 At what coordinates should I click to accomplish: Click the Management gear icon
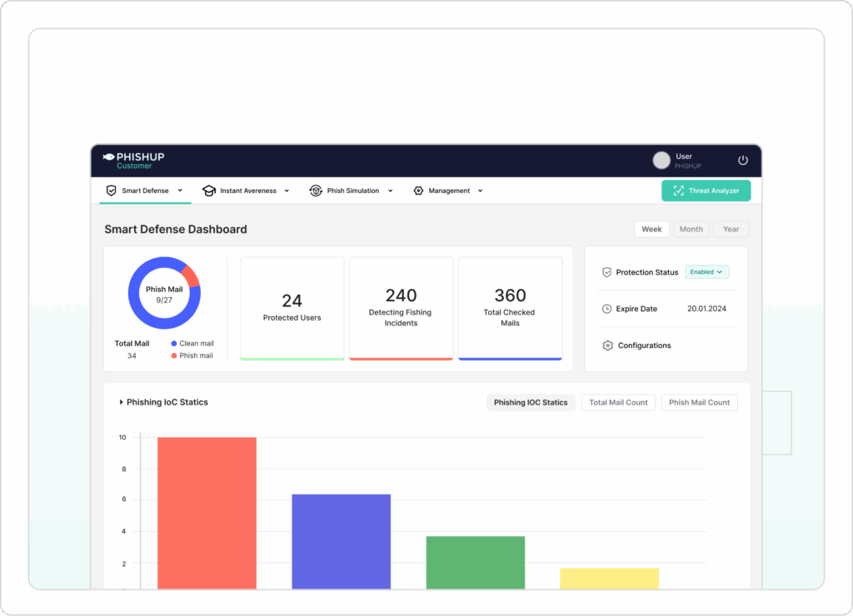point(418,191)
